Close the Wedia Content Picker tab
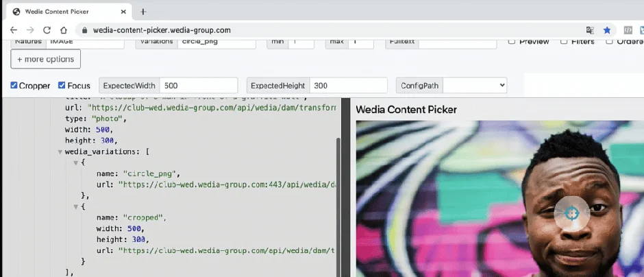The height and width of the screenshot is (277, 644). pos(123,12)
